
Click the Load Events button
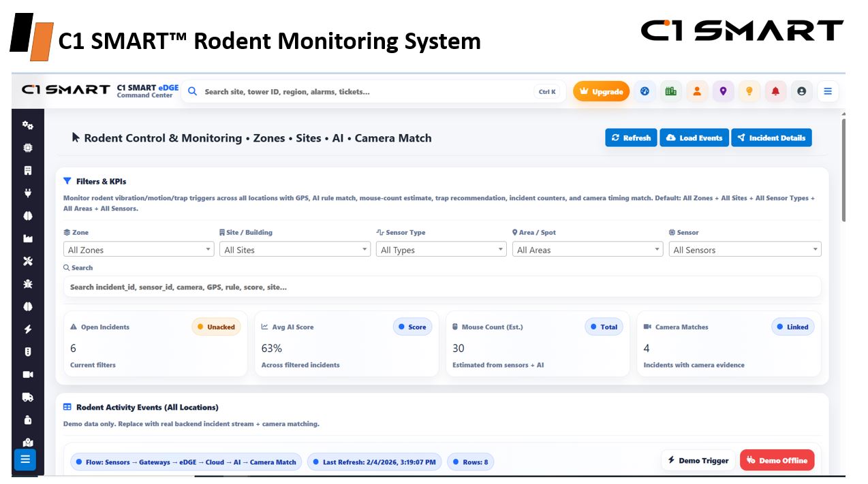(x=694, y=138)
